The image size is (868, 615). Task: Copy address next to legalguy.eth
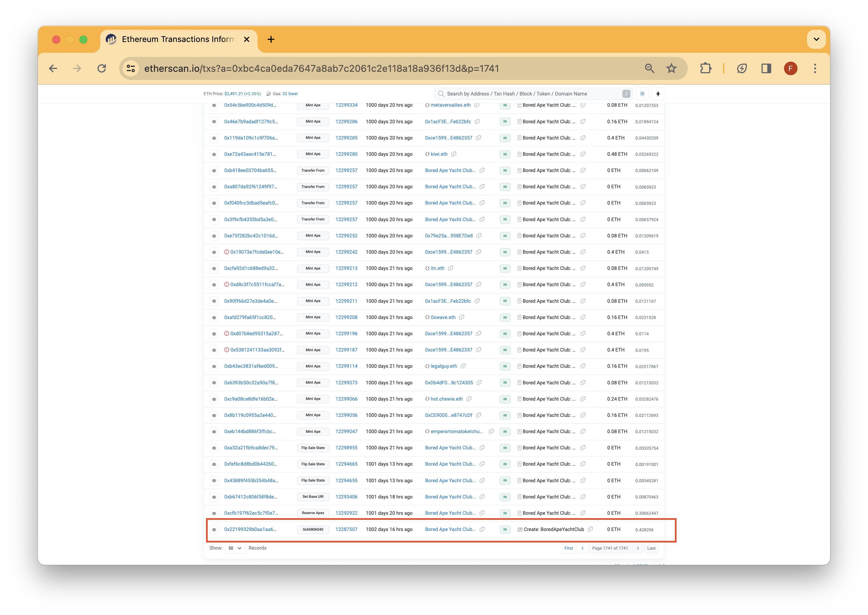(x=463, y=366)
